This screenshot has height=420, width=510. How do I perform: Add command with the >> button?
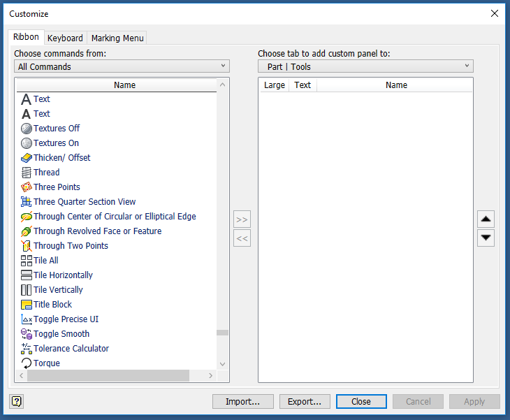click(242, 219)
